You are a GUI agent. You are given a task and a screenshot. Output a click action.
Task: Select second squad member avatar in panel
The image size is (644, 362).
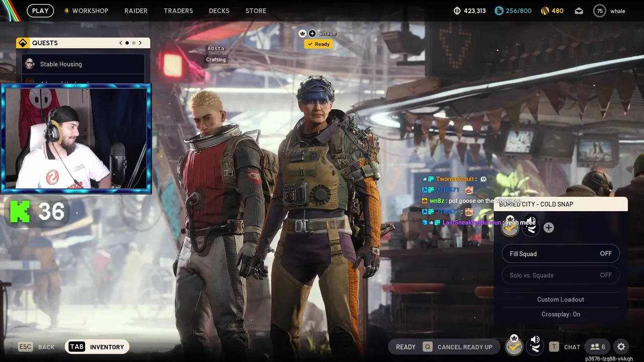pyautogui.click(x=531, y=227)
